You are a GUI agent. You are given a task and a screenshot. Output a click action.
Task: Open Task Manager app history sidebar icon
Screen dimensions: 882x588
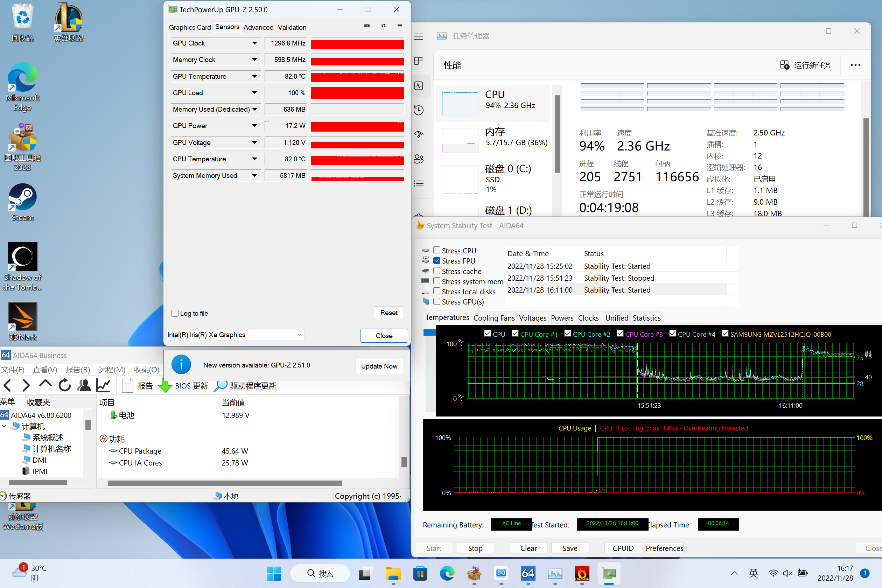click(x=419, y=110)
